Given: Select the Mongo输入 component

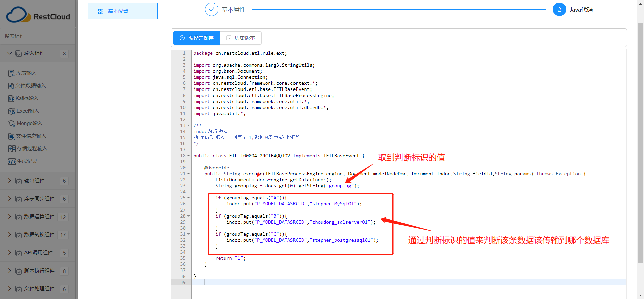Looking at the screenshot, I should tap(25, 123).
